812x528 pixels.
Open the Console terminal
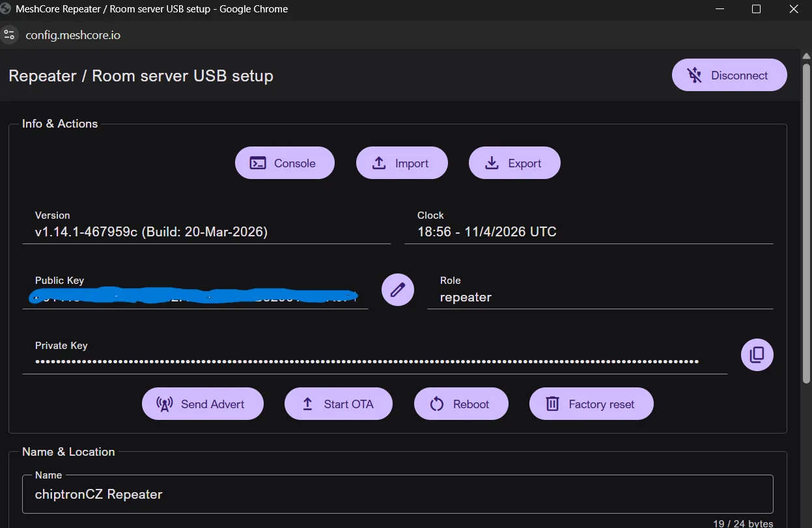[x=285, y=163]
